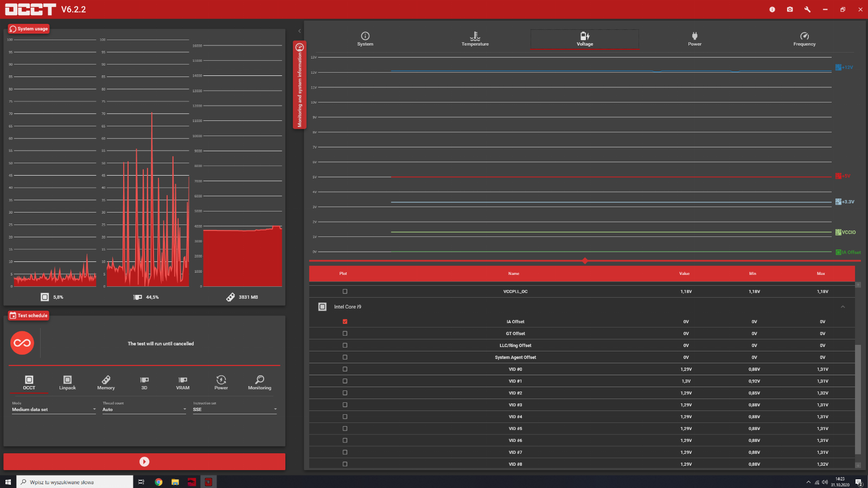
Task: Click the CPU usage icon showing 5,8%
Action: 45,297
